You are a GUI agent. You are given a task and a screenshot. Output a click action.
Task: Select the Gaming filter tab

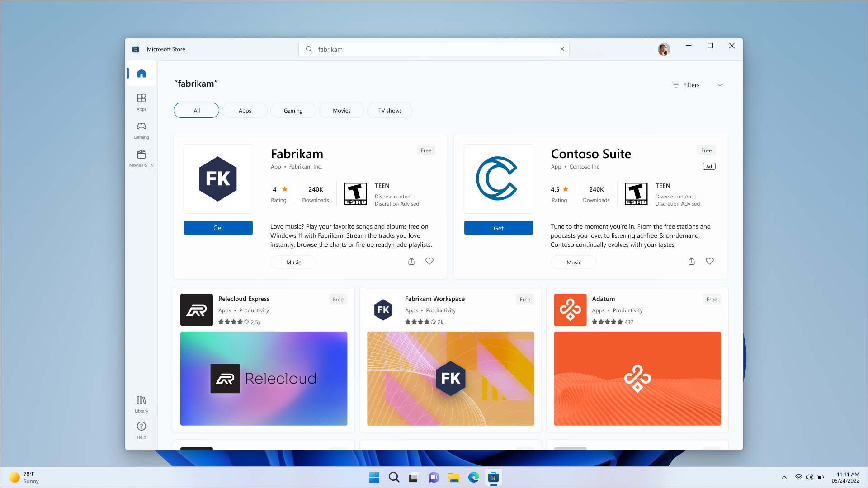(x=292, y=110)
